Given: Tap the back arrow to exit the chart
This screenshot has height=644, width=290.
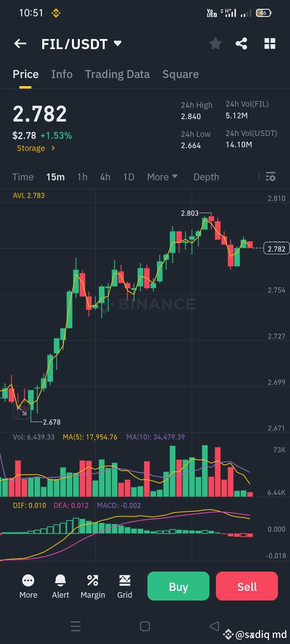Looking at the screenshot, I should 20,43.
